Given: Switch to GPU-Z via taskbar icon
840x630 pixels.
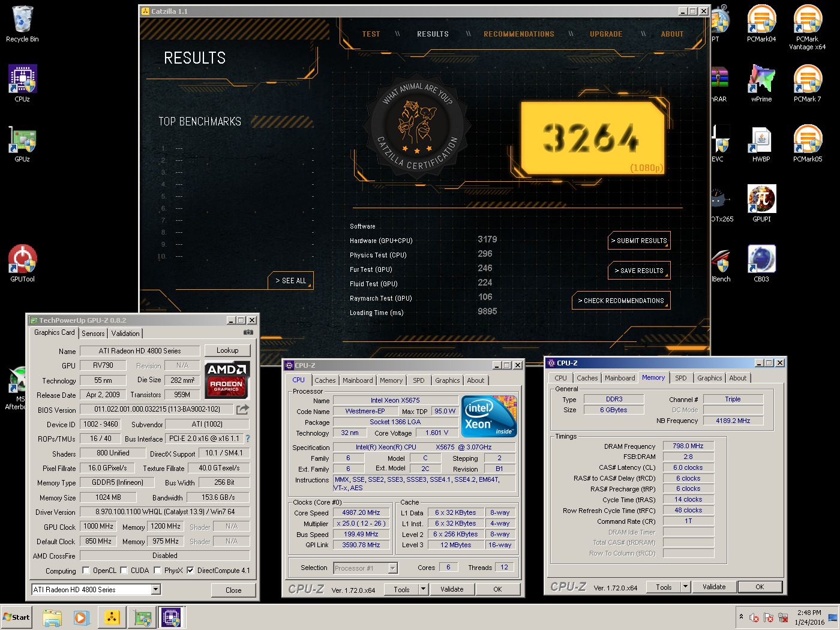Looking at the screenshot, I should pyautogui.click(x=142, y=617).
